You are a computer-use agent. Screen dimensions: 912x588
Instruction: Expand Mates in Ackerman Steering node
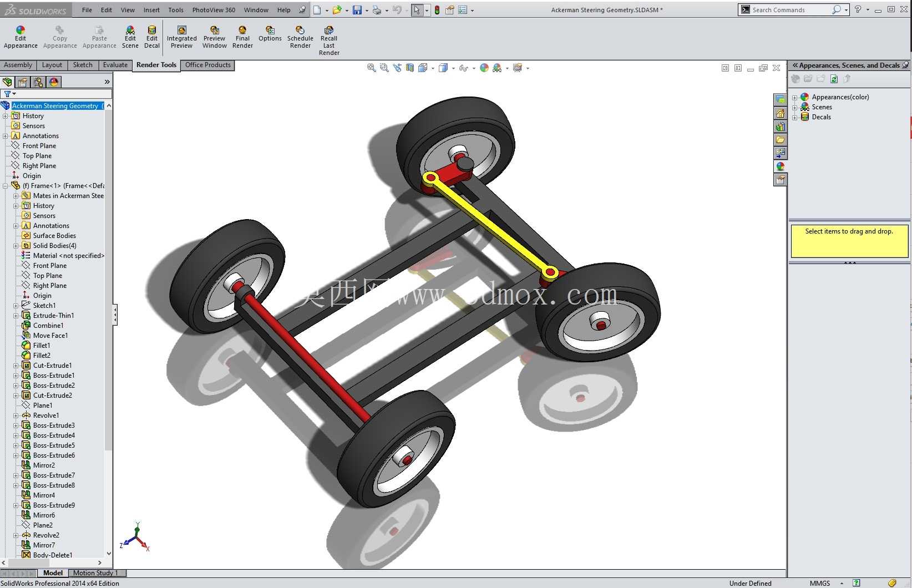point(16,196)
